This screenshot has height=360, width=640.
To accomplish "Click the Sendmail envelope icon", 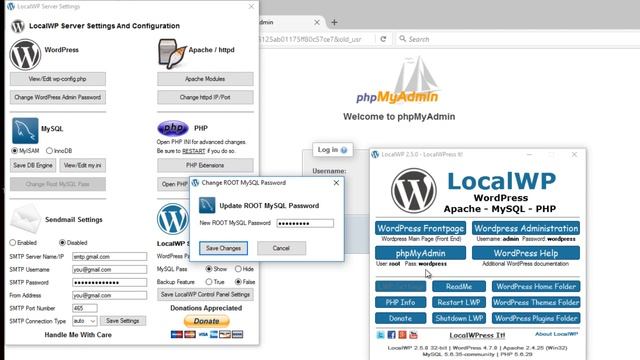I will (25, 219).
